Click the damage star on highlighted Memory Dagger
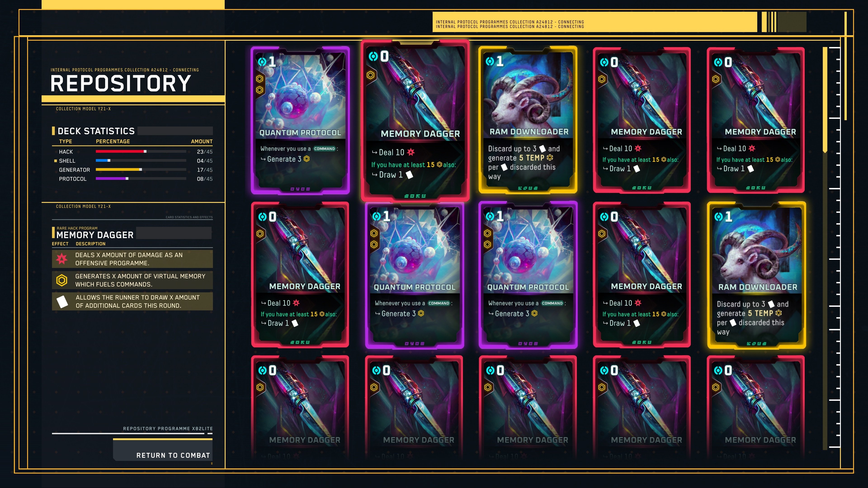Screen dimensions: 868x488 tap(410, 152)
